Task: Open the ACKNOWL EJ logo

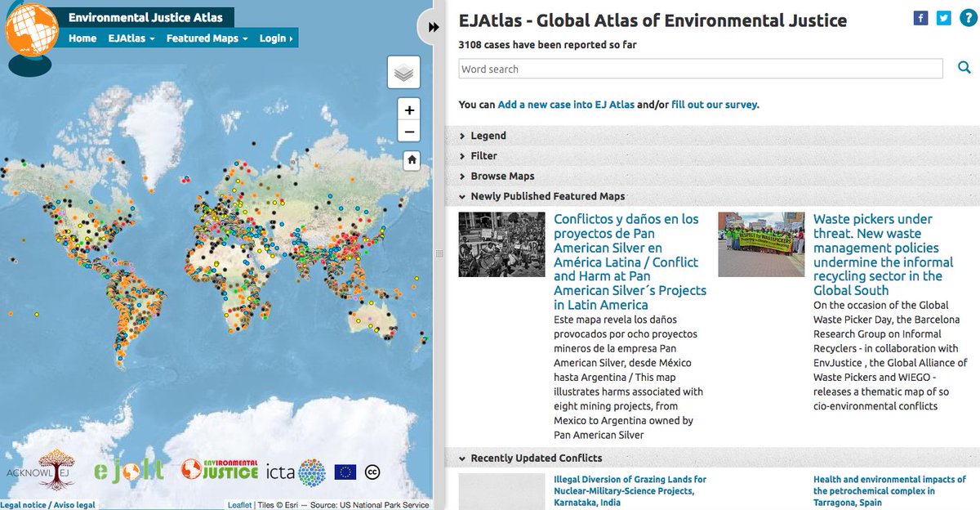Action: [x=40, y=468]
